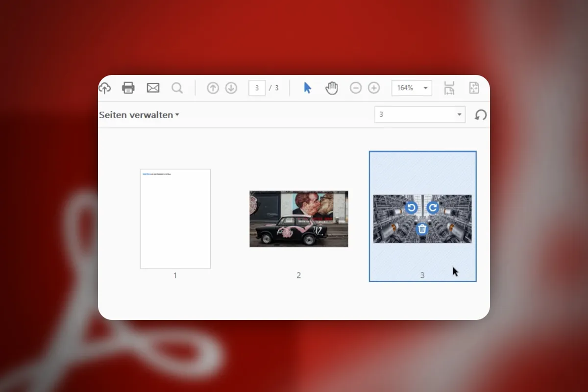588x392 pixels.
Task: Send file via envelope email icon
Action: coord(153,88)
